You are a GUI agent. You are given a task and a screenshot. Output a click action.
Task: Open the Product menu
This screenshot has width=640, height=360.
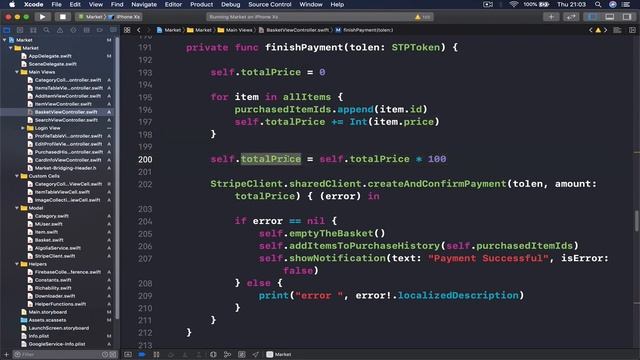(201, 4)
